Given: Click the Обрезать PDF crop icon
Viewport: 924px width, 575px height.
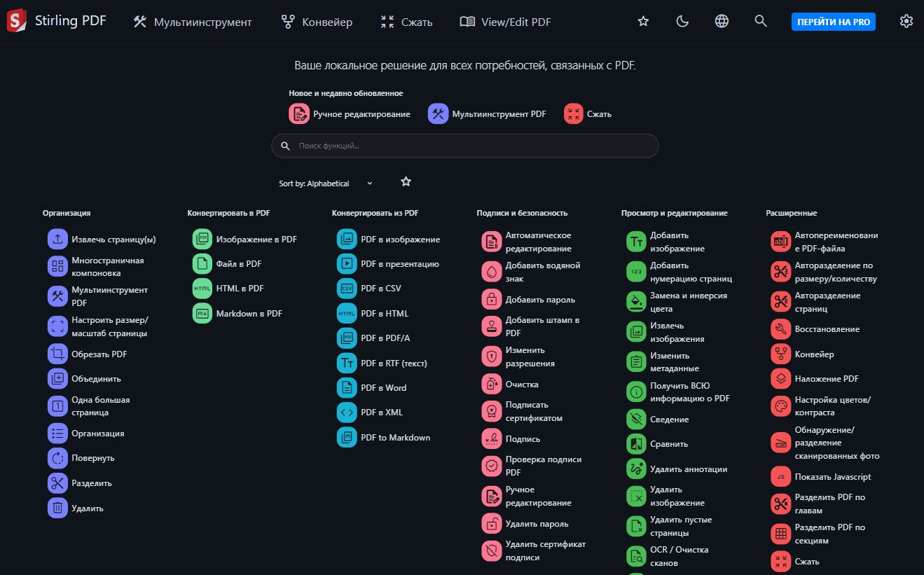Looking at the screenshot, I should (x=57, y=354).
